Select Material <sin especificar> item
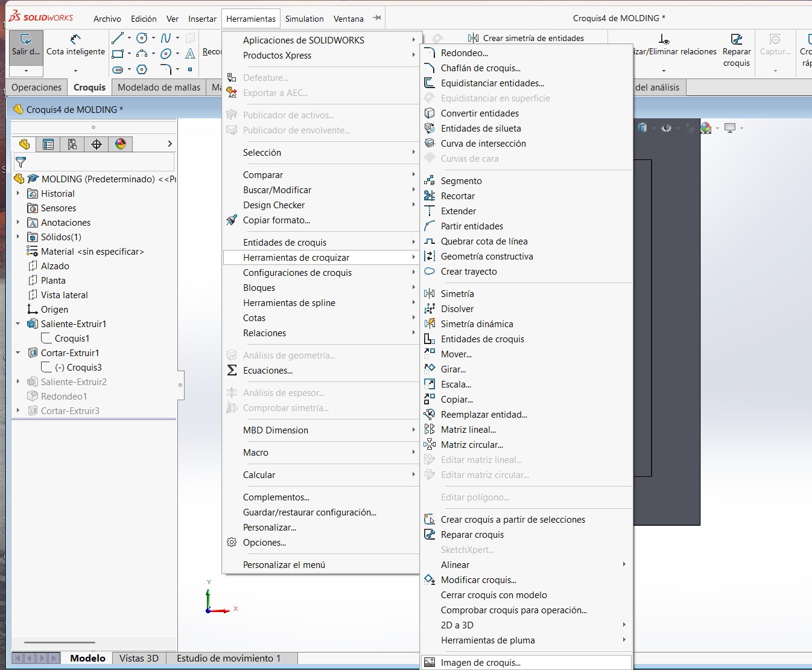The height and width of the screenshot is (670, 812). tap(85, 252)
